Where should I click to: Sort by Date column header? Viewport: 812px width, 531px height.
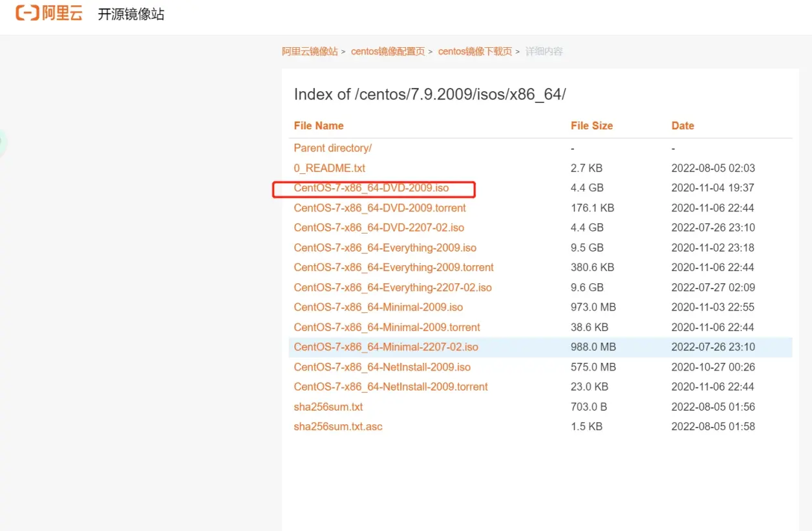tap(683, 125)
